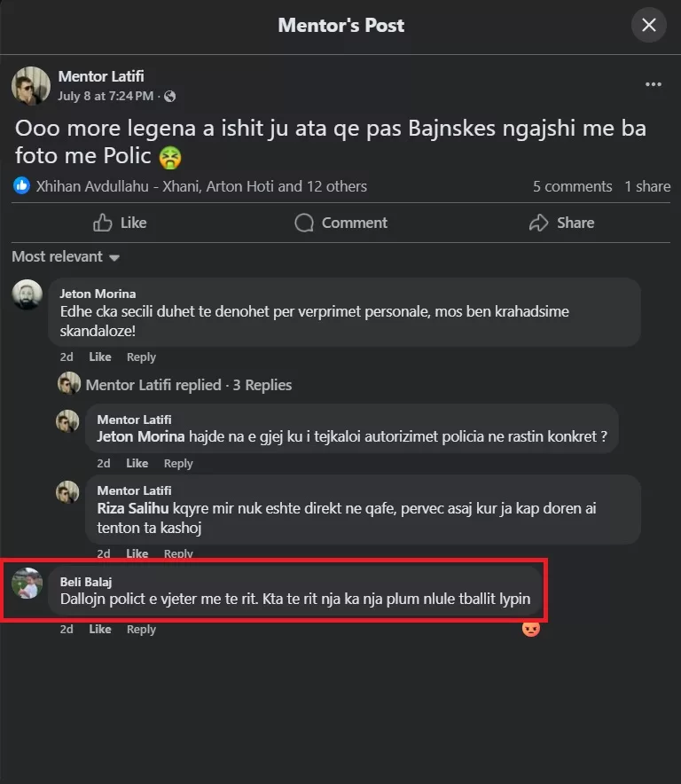Open the post options ellipsis menu
681x784 pixels.
654,83
